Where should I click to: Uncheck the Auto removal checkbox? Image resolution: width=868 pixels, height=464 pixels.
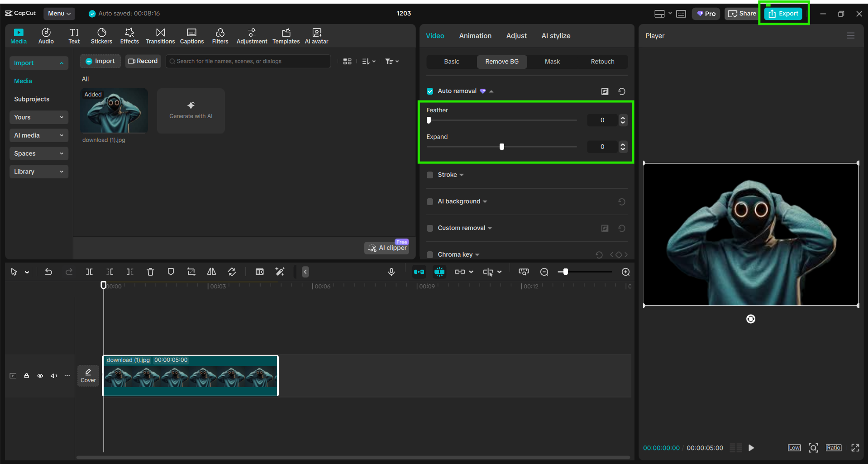(430, 91)
